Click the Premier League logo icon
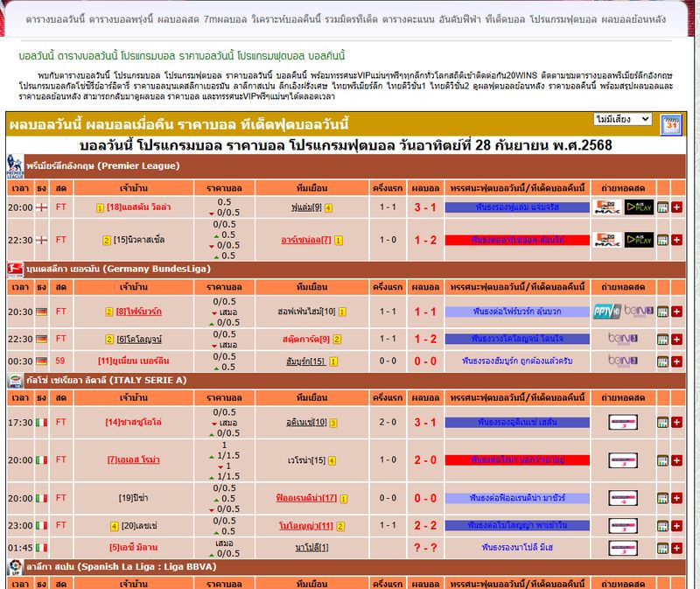 point(15,165)
